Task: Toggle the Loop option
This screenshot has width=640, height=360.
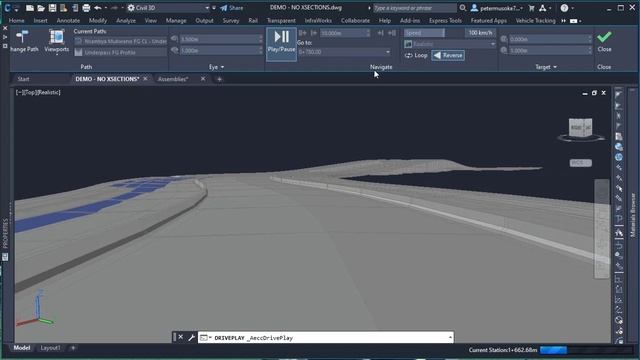Action: click(416, 56)
